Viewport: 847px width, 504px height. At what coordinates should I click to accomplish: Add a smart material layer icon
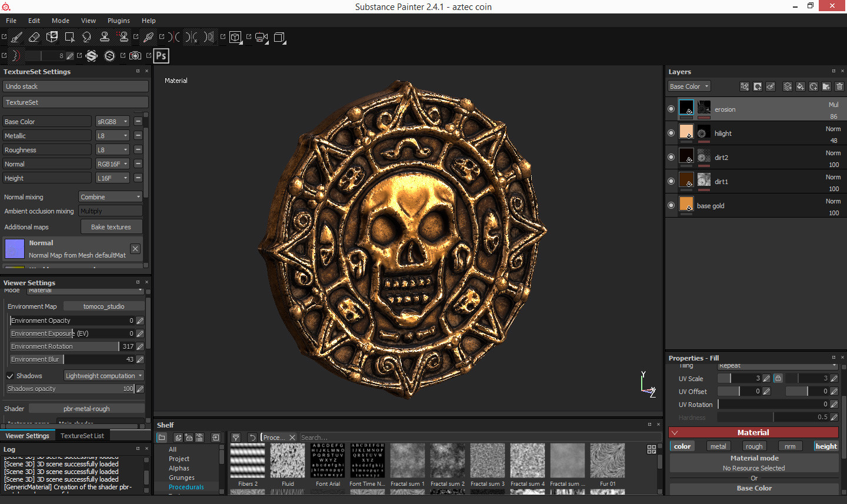813,86
